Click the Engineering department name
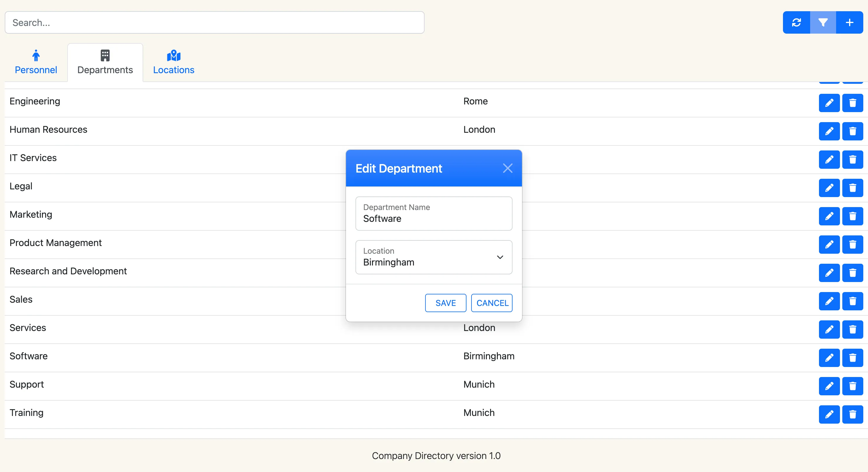868x472 pixels. [35, 101]
